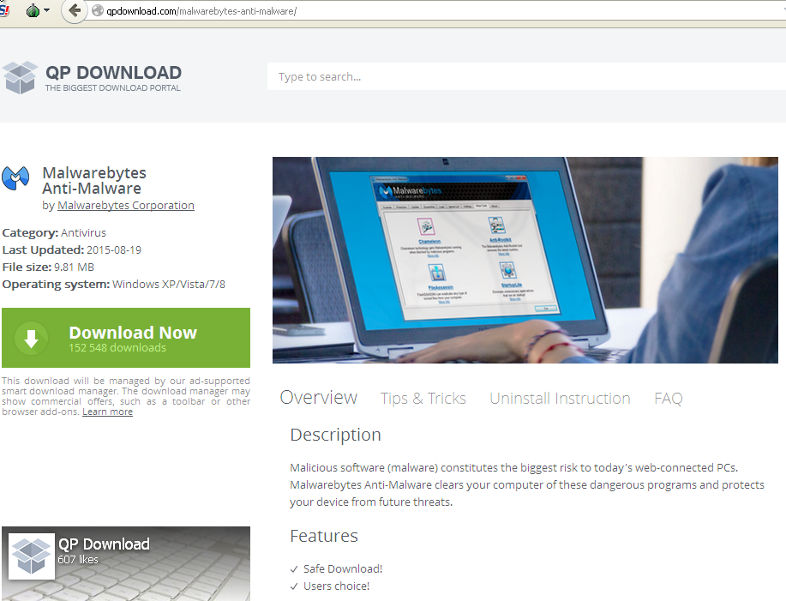The height and width of the screenshot is (601, 786).
Task: Open the Learn more link
Action: [x=107, y=412]
